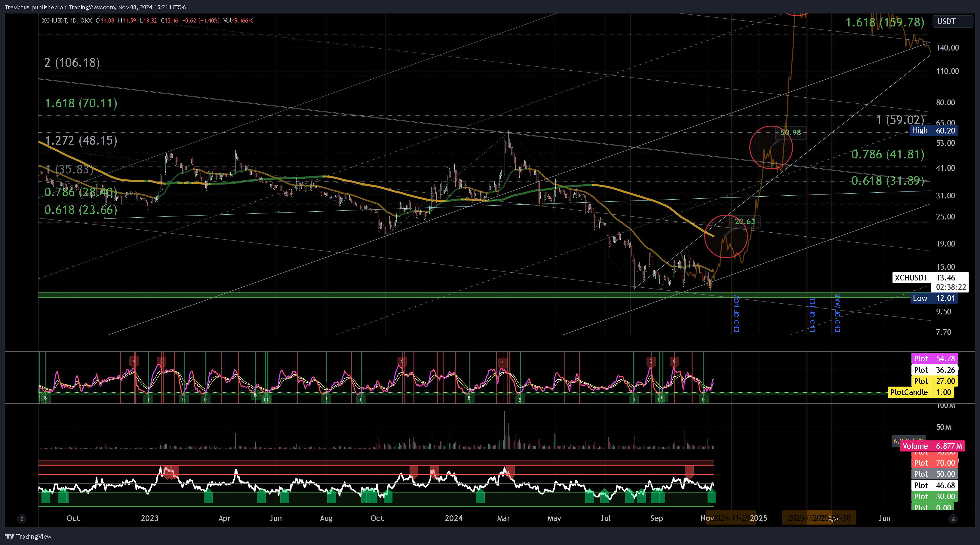This screenshot has width=980, height=545.
Task: Click the 0.618 (23.66) Fibonacci label
Action: (x=81, y=210)
